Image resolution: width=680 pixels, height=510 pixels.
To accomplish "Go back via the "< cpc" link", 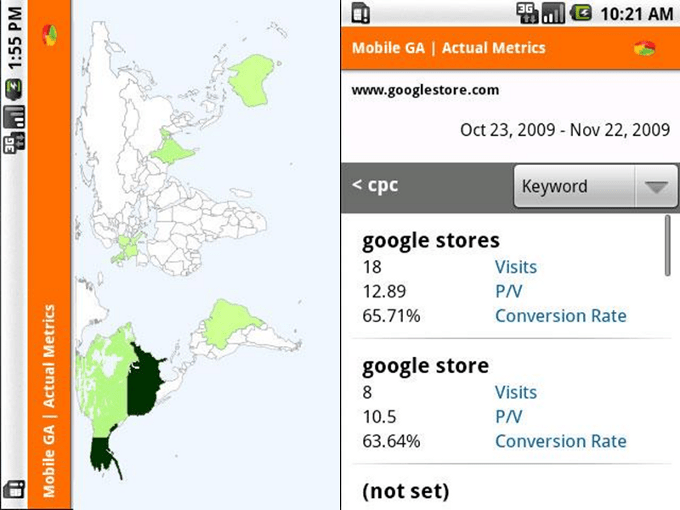I will [x=375, y=185].
